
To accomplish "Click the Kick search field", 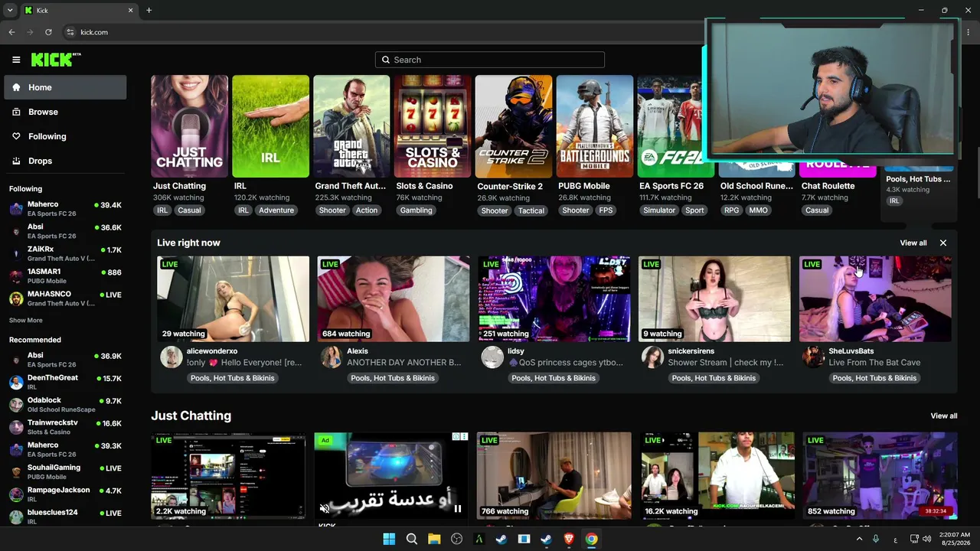I will (x=490, y=60).
